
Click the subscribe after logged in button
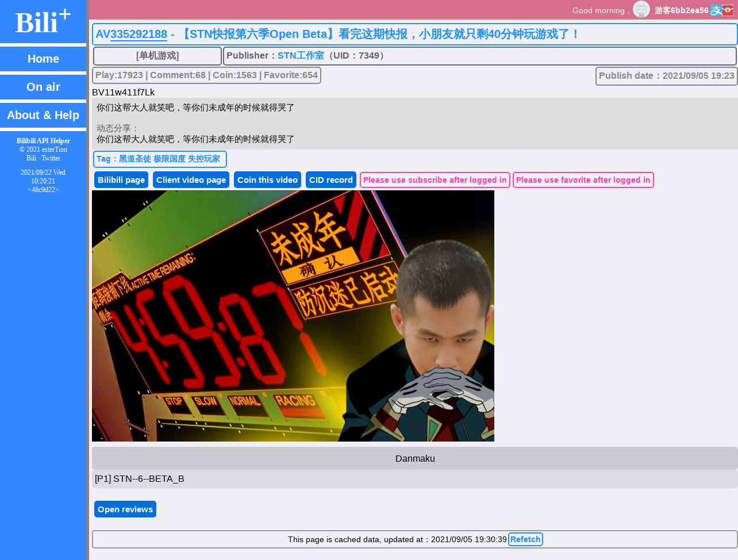435,180
